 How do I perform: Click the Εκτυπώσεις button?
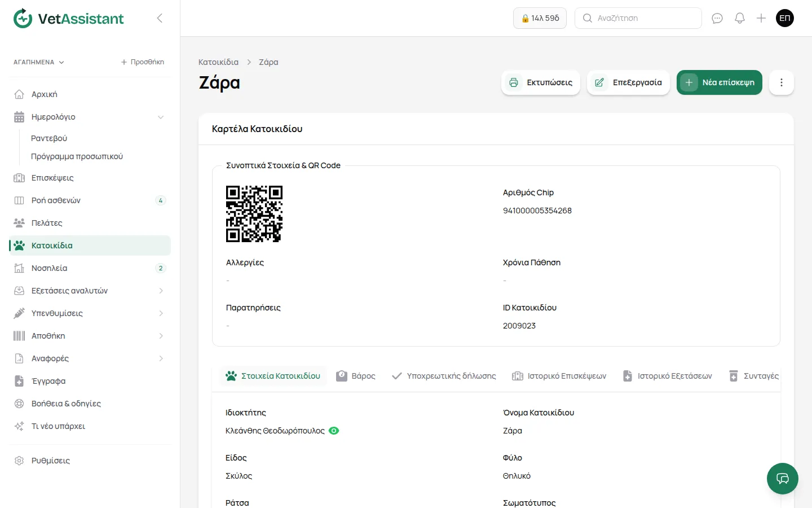coord(541,82)
